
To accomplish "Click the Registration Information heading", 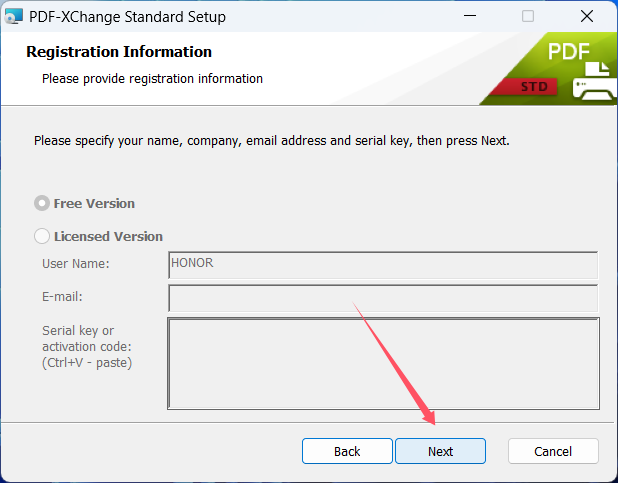I will tap(119, 52).
